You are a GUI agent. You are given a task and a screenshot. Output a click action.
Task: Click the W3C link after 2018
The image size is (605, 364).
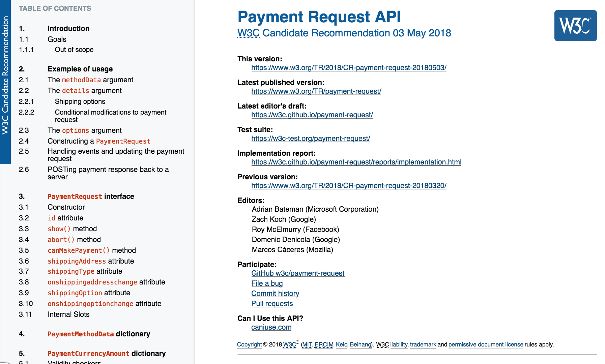[289, 344]
